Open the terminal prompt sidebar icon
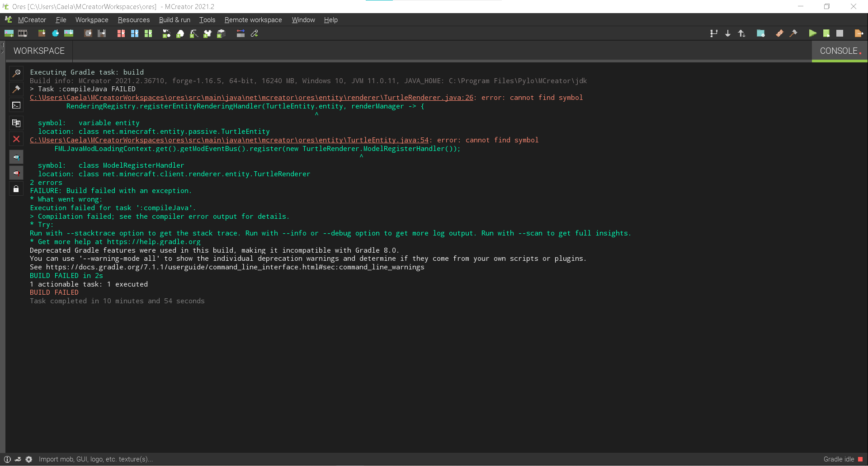 (x=16, y=105)
